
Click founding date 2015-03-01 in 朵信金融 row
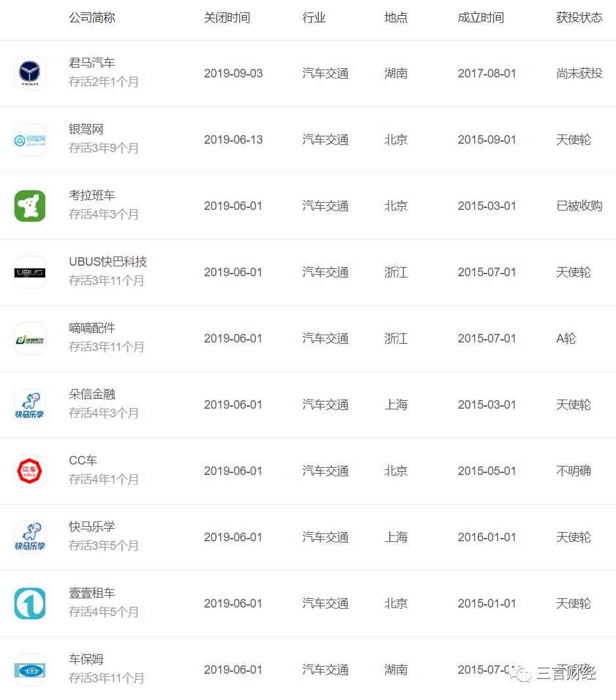(x=487, y=405)
